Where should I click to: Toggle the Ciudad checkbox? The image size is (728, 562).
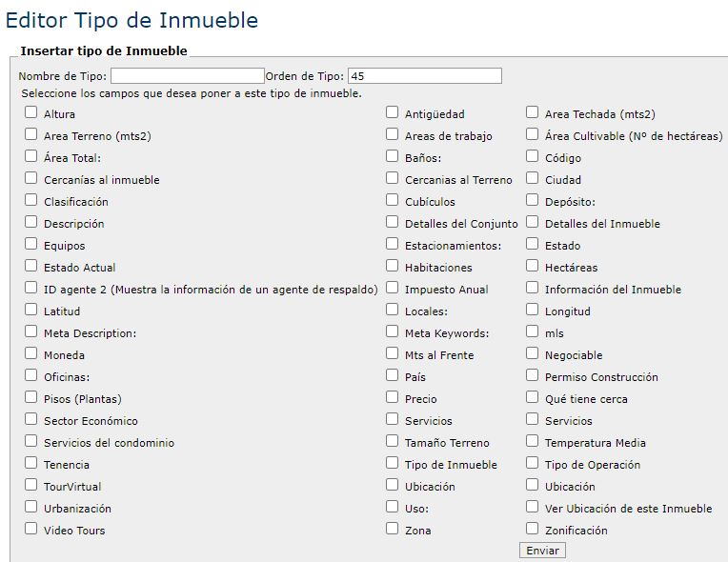[x=533, y=179]
